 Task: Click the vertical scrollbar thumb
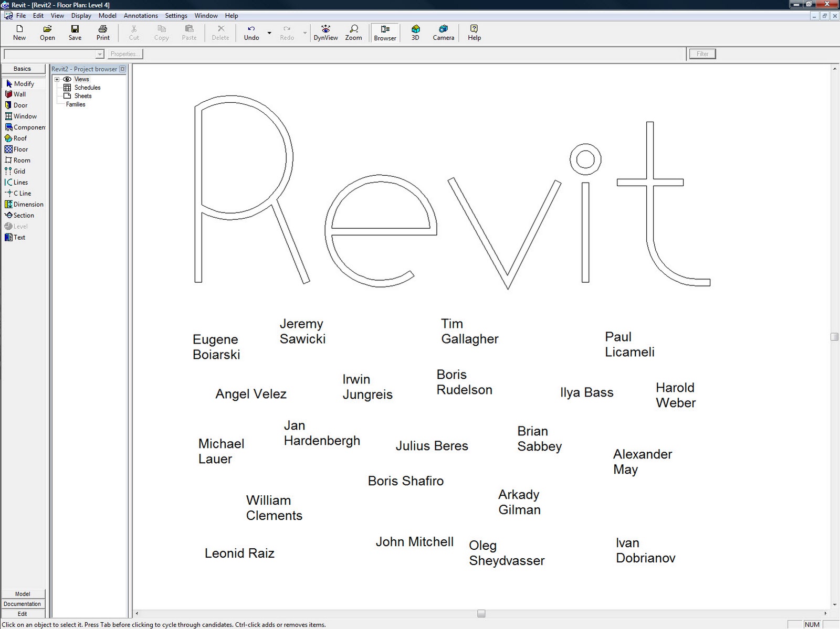tap(834, 337)
